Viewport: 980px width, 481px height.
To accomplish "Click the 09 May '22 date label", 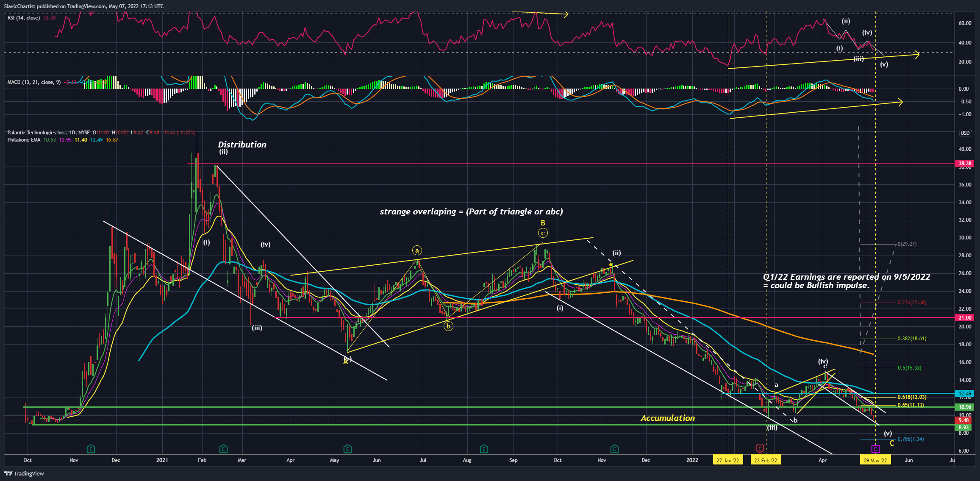I will tap(875, 460).
